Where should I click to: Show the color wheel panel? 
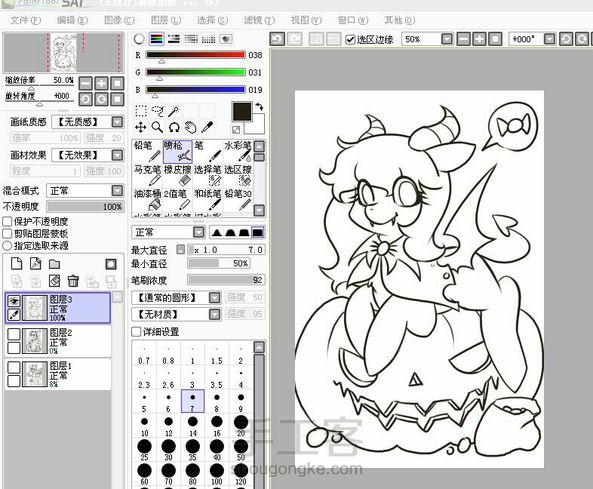pos(139,39)
